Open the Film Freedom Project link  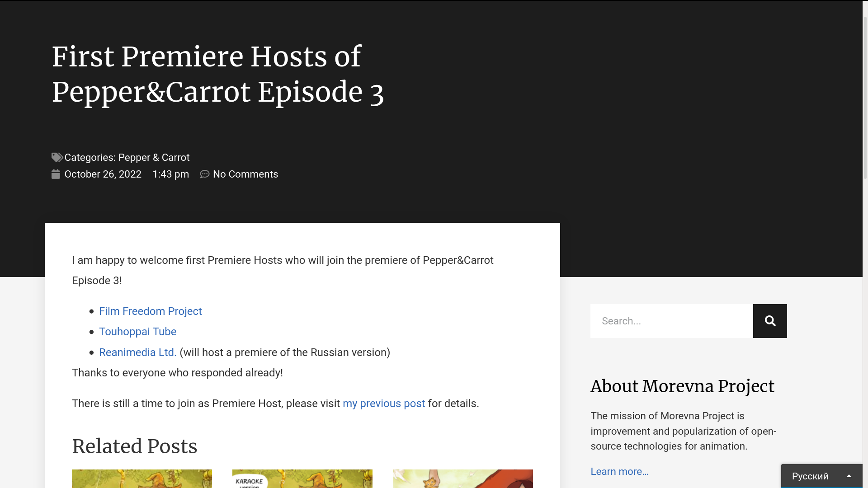(x=150, y=311)
